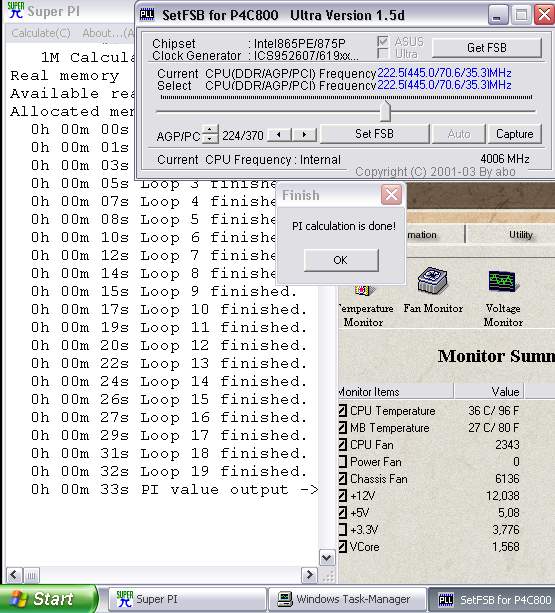Click the Auto button in SetFSB
The height and width of the screenshot is (613, 555).
(459, 134)
